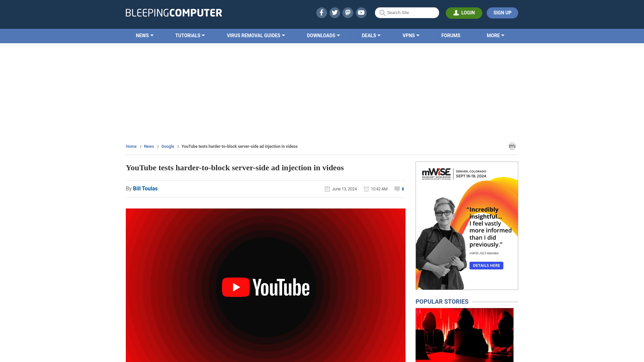The height and width of the screenshot is (362, 644).
Task: Click the SIGN UP button
Action: click(502, 13)
